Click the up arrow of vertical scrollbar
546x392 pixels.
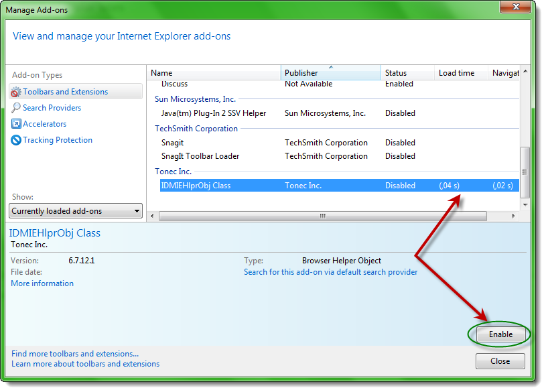(x=525, y=72)
